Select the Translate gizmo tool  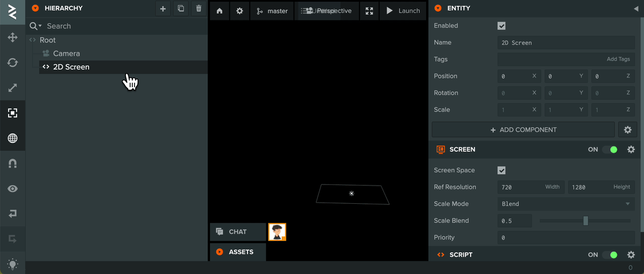[x=12, y=38]
